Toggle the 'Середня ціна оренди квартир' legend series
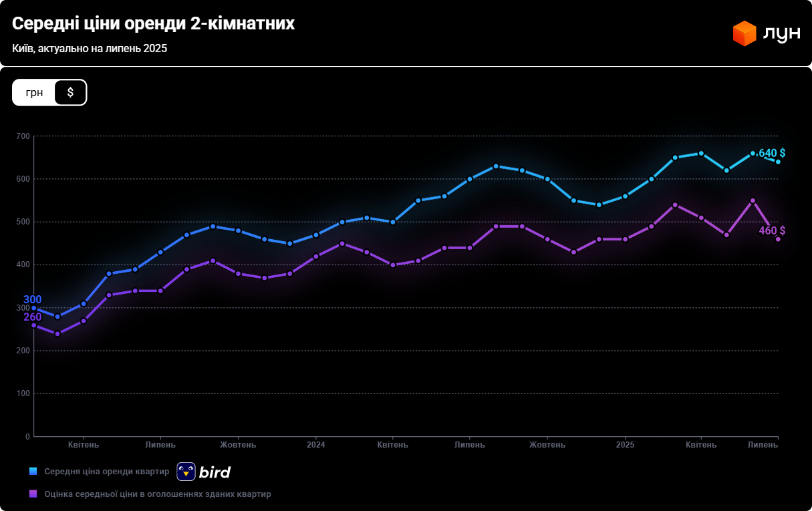812x511 pixels. [x=107, y=472]
